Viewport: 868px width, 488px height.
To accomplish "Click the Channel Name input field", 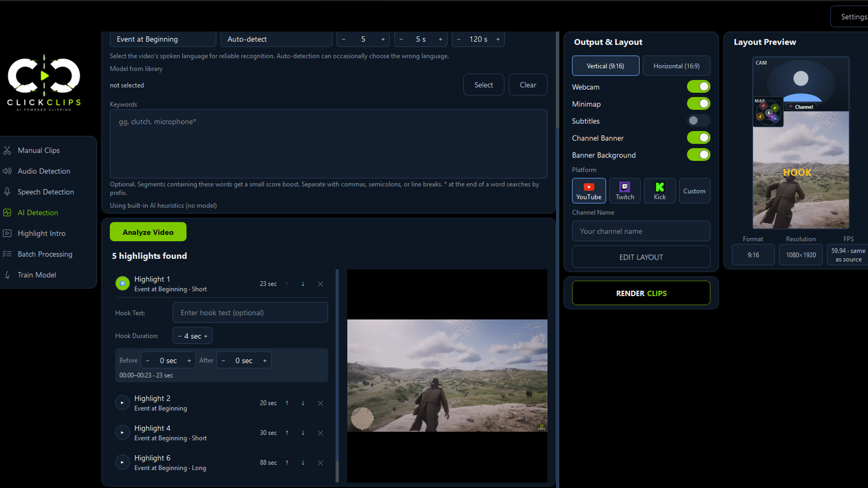I will click(641, 231).
